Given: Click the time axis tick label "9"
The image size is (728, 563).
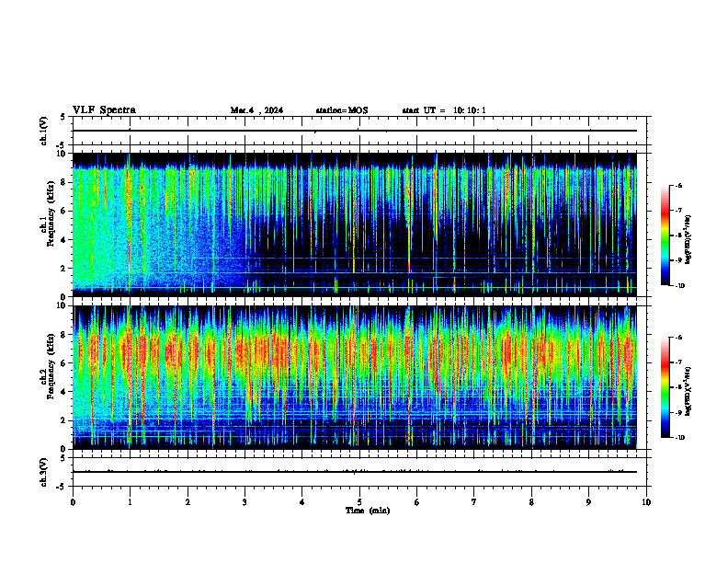Looking at the screenshot, I should [x=588, y=502].
